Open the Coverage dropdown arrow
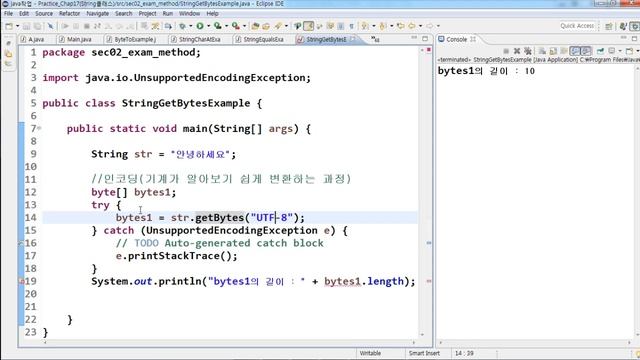The width and height of the screenshot is (640, 360). tap(226, 26)
